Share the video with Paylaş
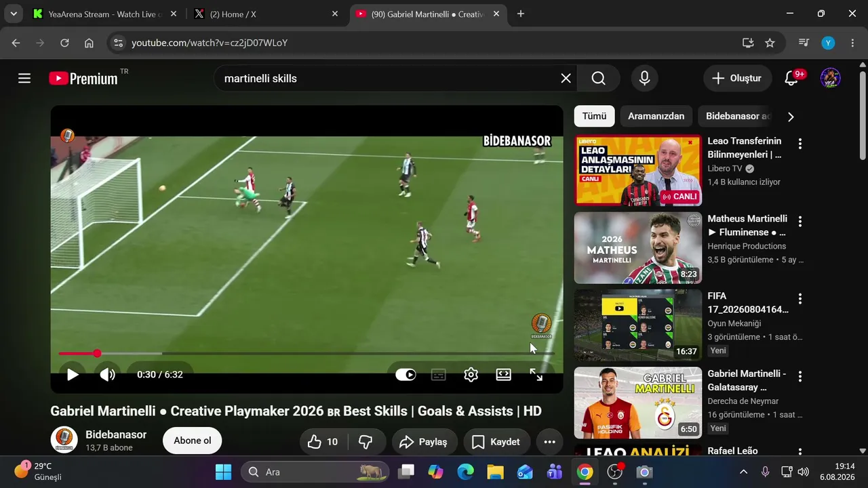Viewport: 868px width, 488px height. (x=425, y=442)
